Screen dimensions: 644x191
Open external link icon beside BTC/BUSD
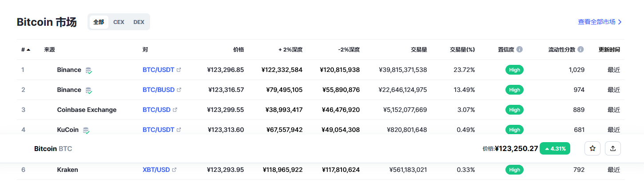point(179,90)
